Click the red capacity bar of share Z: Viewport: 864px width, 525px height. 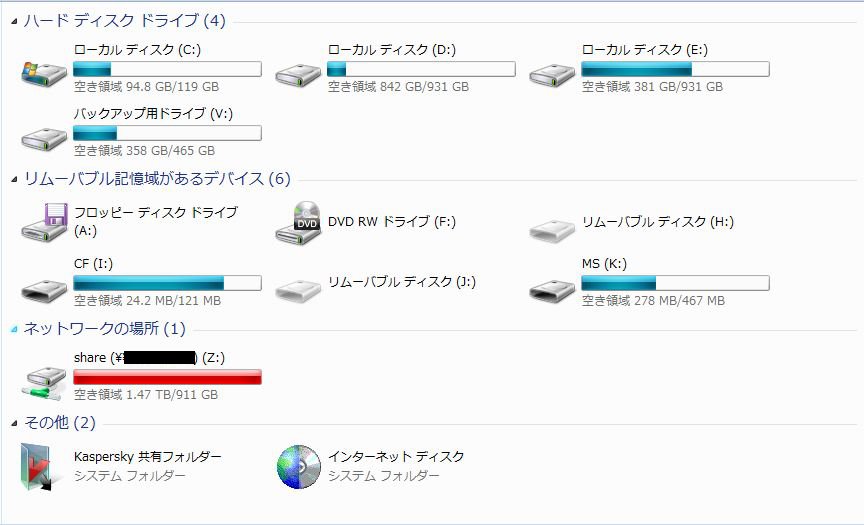click(x=167, y=377)
